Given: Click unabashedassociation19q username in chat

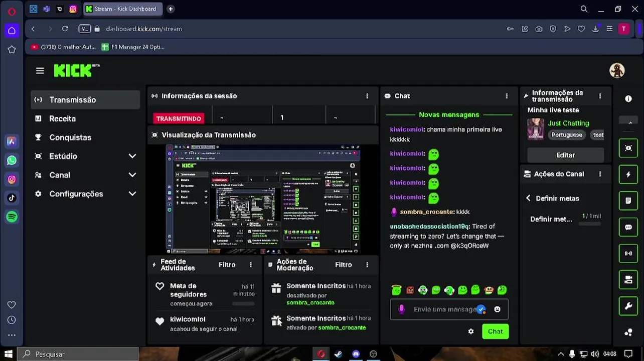Looking at the screenshot, I should [x=429, y=227].
